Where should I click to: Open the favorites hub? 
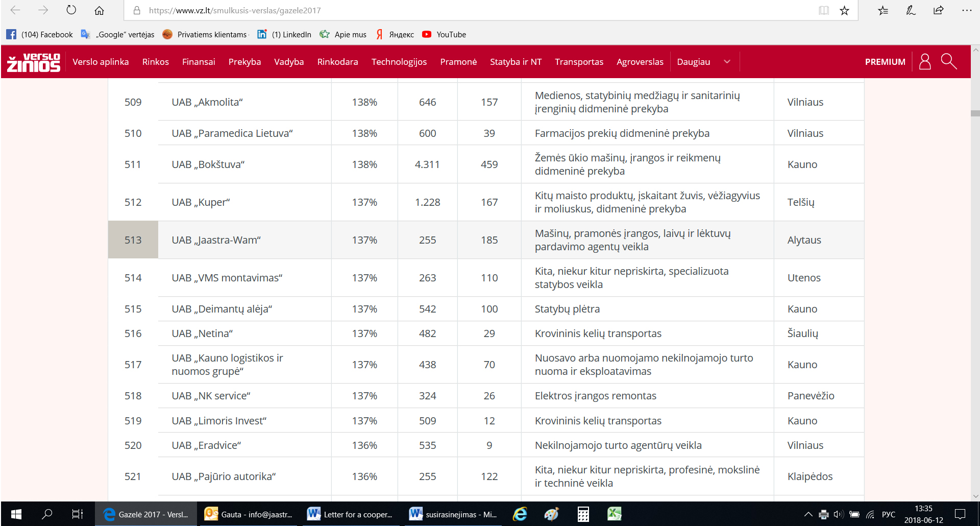tap(884, 10)
